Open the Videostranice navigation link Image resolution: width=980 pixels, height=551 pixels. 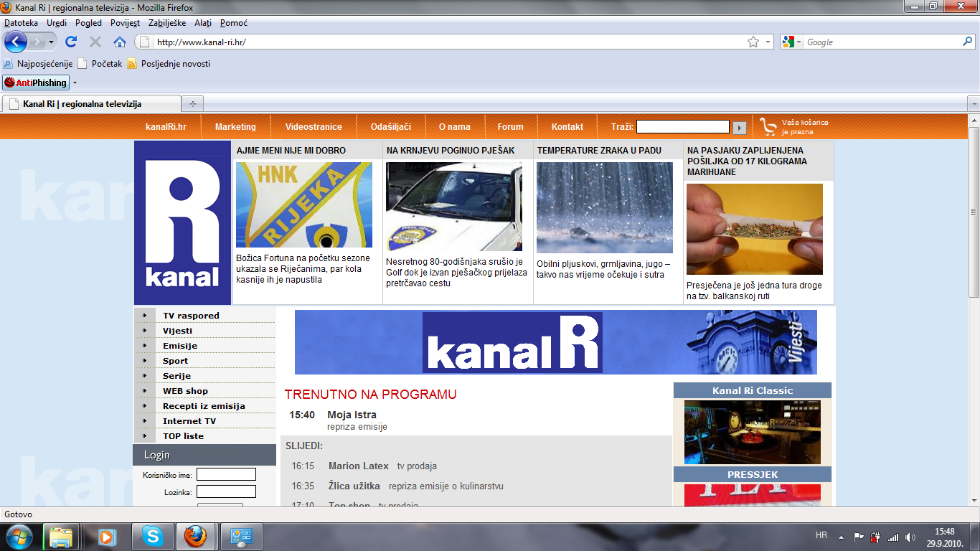(314, 127)
